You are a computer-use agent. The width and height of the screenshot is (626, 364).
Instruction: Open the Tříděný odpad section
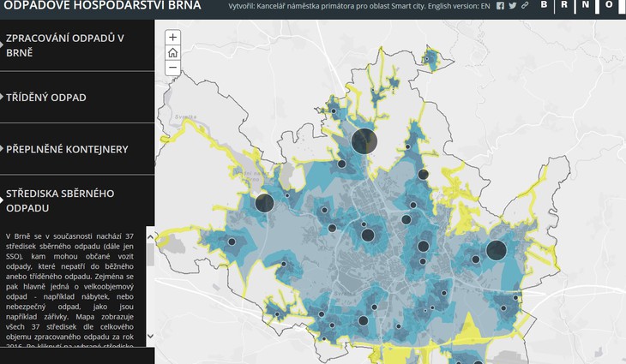pyautogui.click(x=46, y=98)
